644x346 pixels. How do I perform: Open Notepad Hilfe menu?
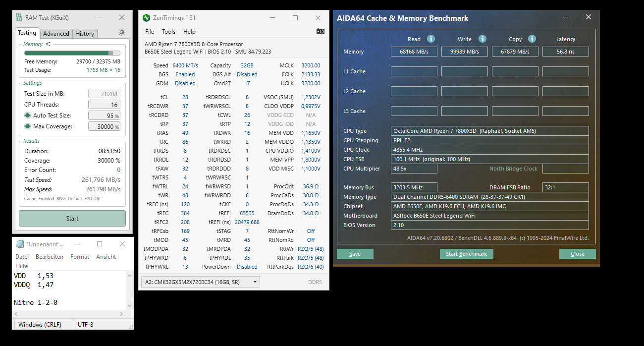click(21, 266)
